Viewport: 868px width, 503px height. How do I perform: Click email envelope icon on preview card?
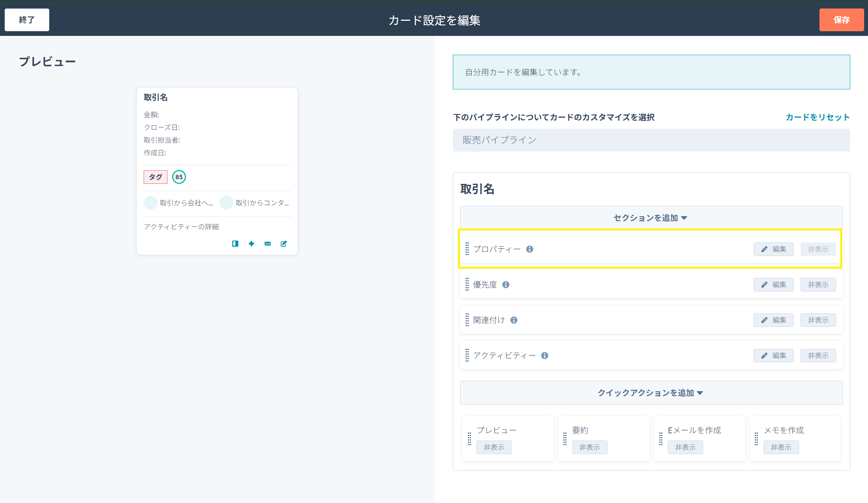268,244
